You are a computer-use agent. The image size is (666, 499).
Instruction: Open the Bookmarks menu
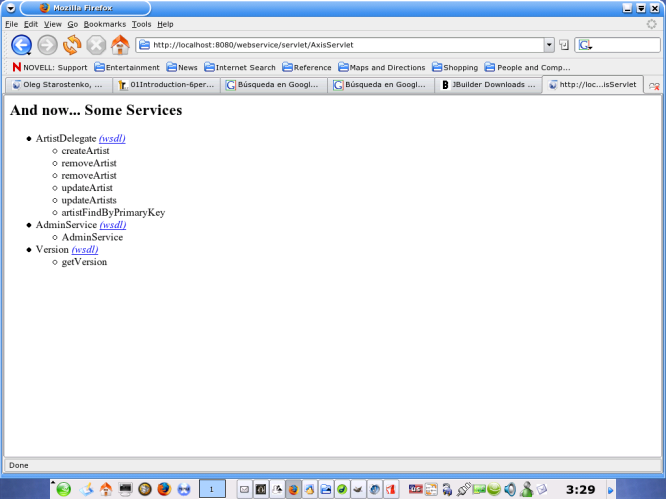click(x=104, y=23)
